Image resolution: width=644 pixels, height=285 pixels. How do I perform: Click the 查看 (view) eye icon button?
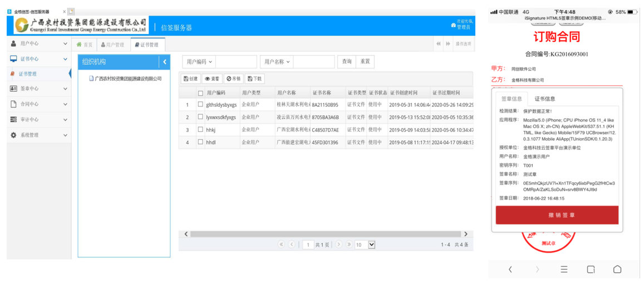[x=212, y=79]
